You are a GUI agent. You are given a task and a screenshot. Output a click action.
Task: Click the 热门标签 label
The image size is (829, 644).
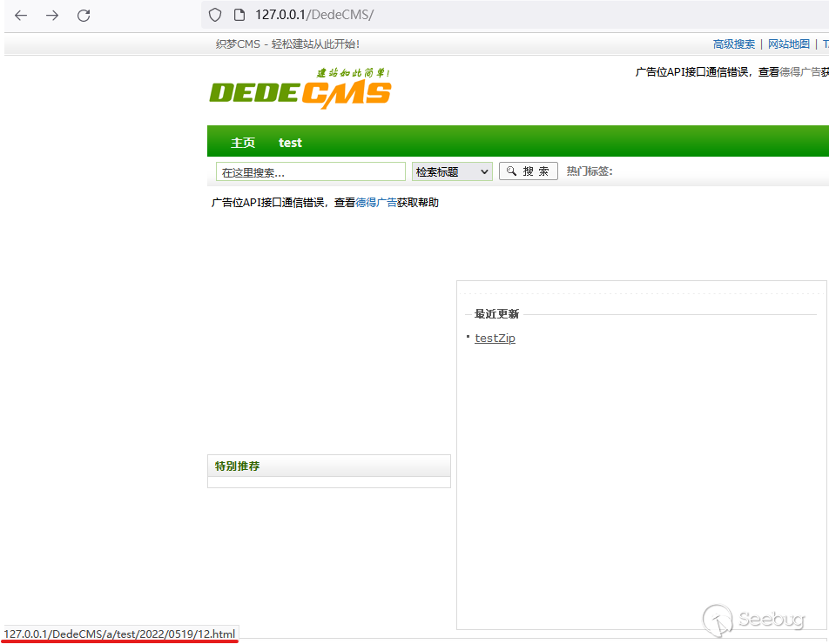point(590,171)
